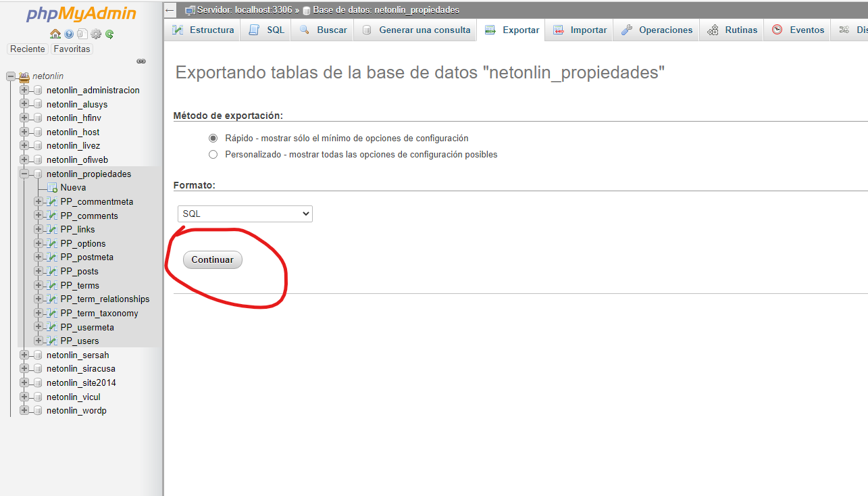
Task: Click the netonlin_wordp database icon
Action: click(38, 410)
